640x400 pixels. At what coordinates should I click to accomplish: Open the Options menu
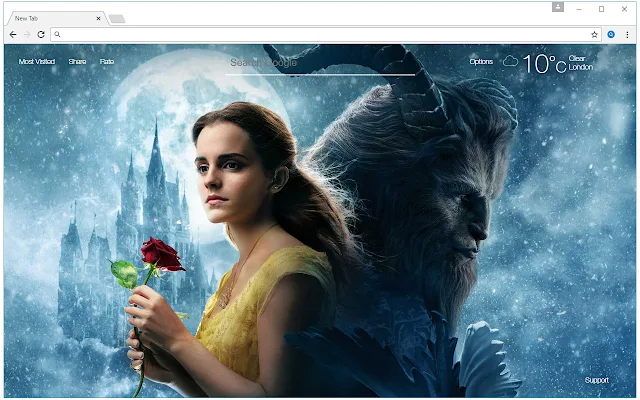coord(481,62)
